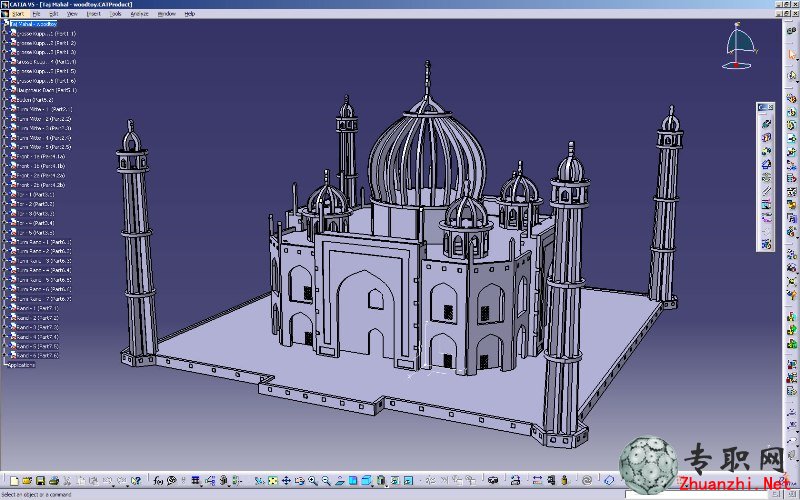Select the (Part6.2) tree item

coord(44,251)
